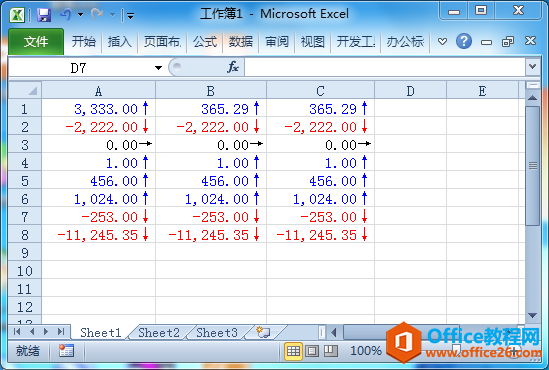Click into the formula bar input
This screenshot has height=370, width=549.
click(x=384, y=67)
